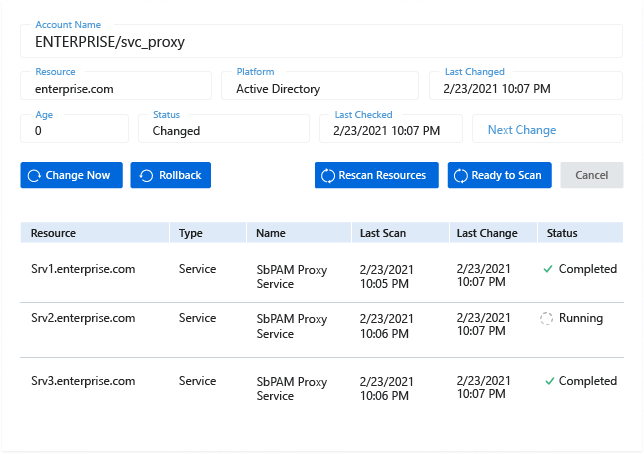
Task: Select the Srv3.enterprise.com resource cell
Action: (x=83, y=381)
